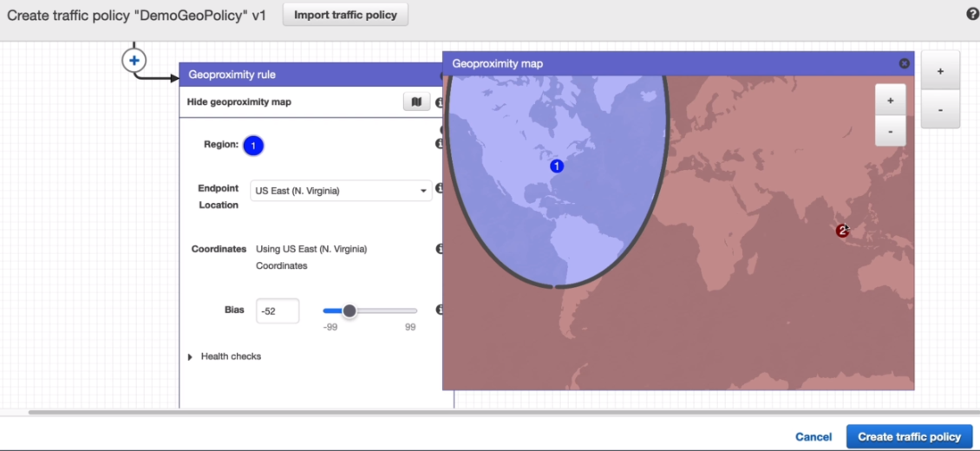This screenshot has height=451, width=980.
Task: Click the Bias slider handle
Action: [350, 310]
